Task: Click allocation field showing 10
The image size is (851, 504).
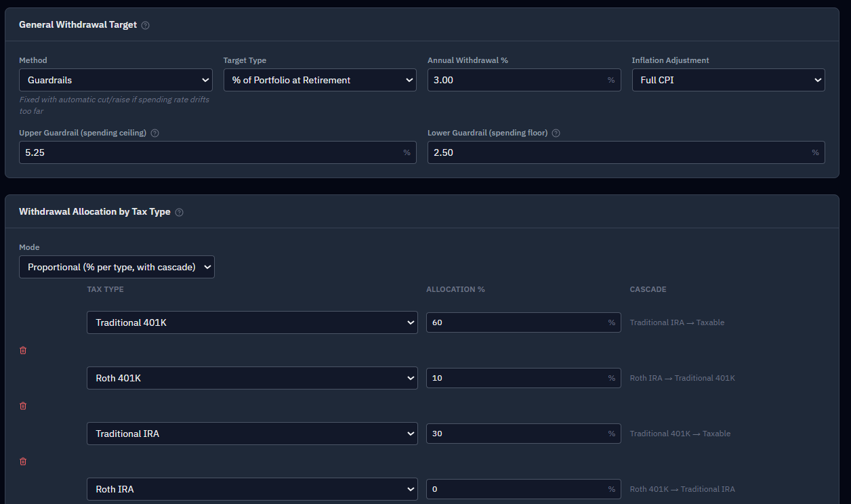Action: (x=523, y=378)
